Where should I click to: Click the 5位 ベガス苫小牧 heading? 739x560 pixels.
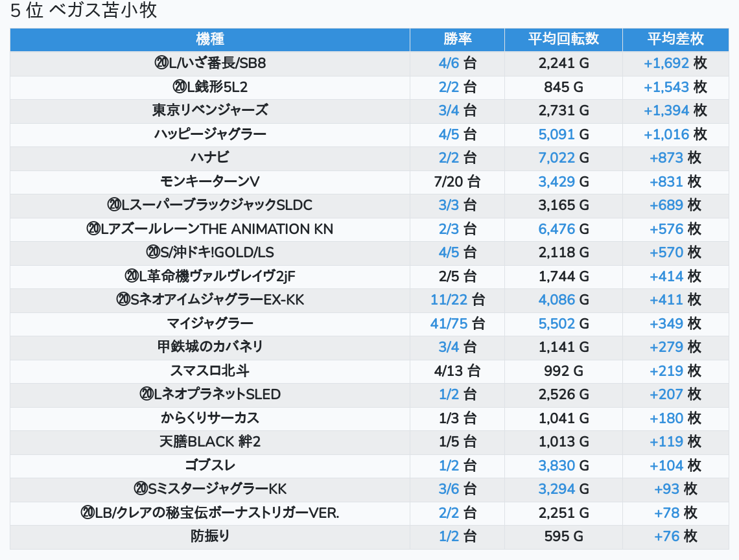(84, 11)
